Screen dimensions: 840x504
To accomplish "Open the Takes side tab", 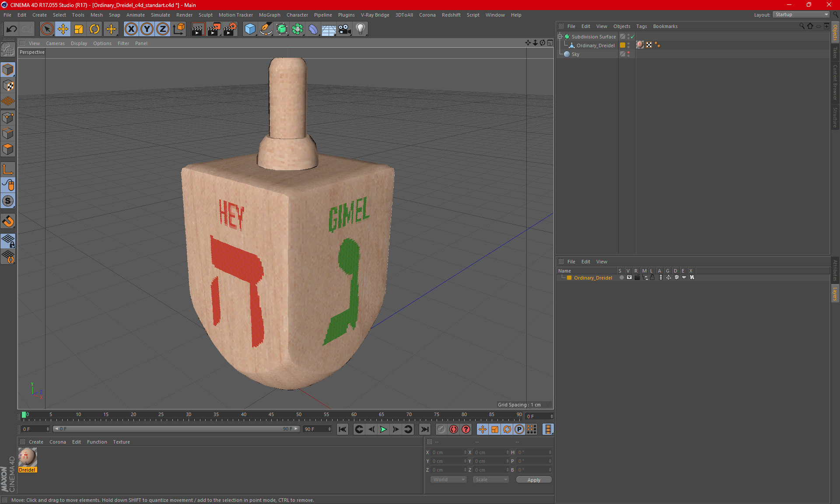I will pos(835,53).
